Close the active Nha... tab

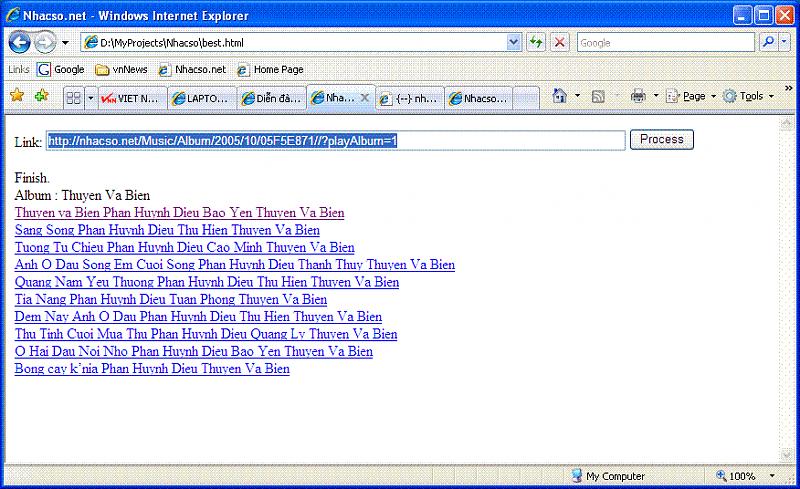tap(365, 98)
